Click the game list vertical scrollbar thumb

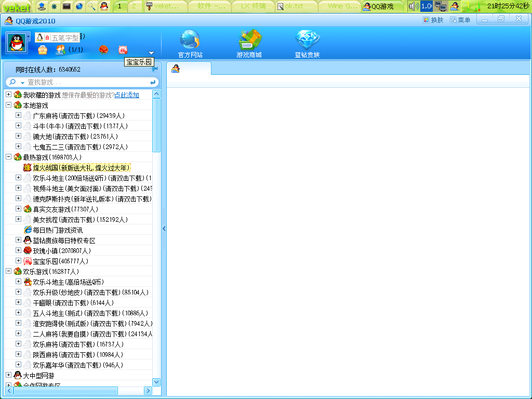tap(156, 125)
